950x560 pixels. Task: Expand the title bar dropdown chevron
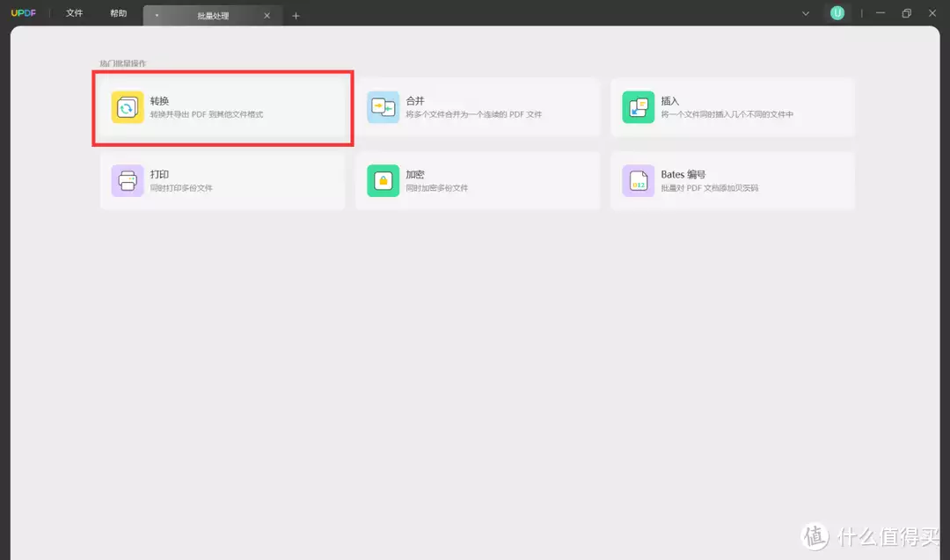[x=805, y=13]
